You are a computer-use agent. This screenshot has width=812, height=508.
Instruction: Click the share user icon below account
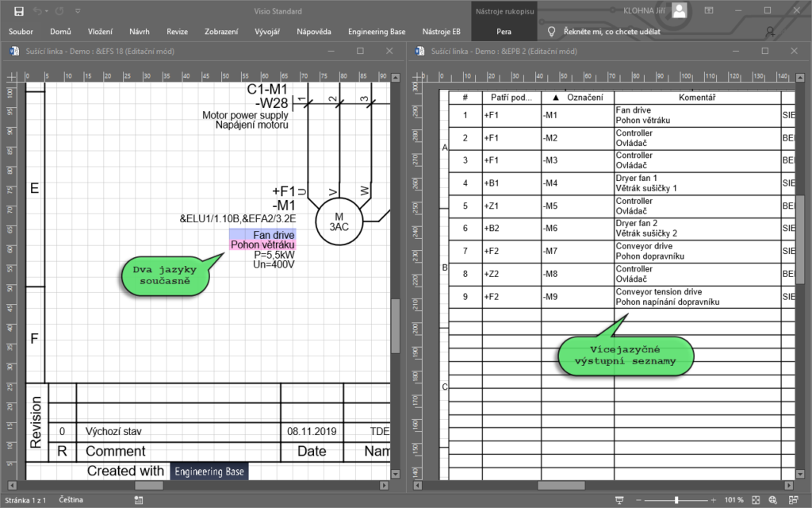[x=770, y=33]
